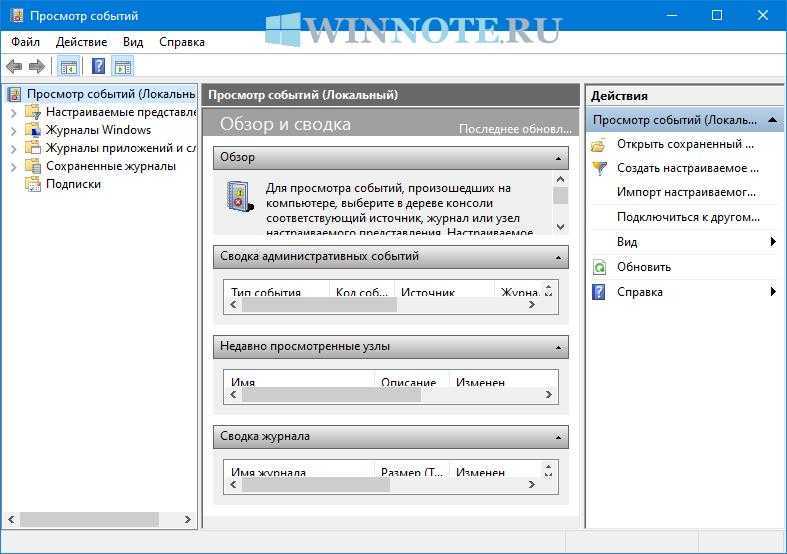Minimize the Event Viewer window
787x554 pixels.
click(672, 15)
